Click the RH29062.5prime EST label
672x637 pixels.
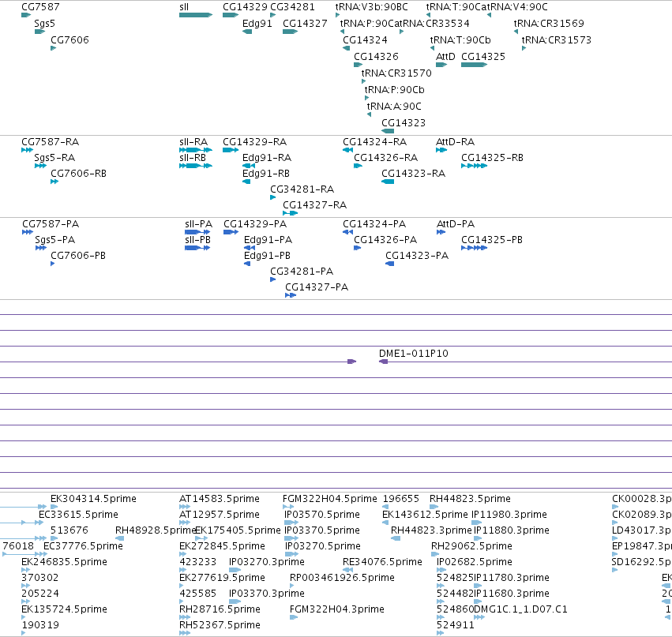471,546
